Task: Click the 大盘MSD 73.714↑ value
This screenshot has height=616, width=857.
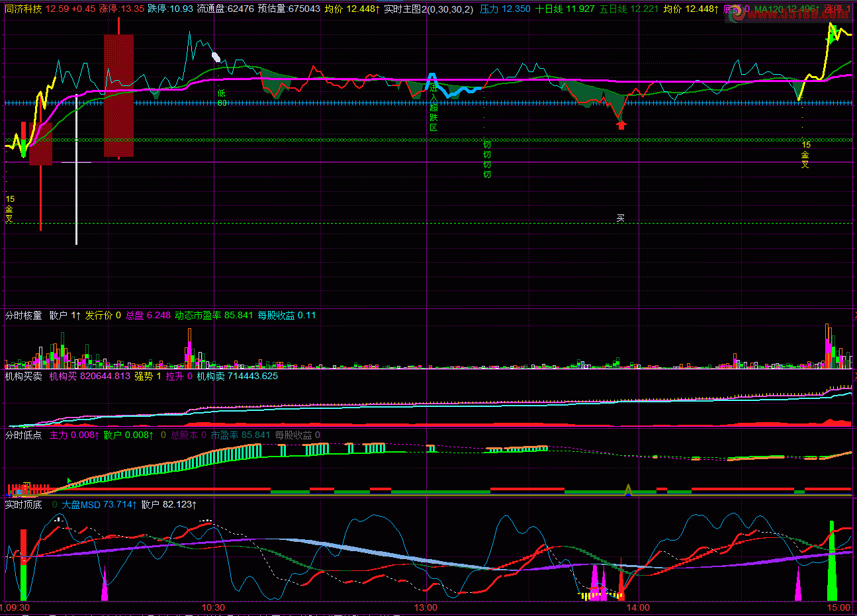Action: coord(99,504)
